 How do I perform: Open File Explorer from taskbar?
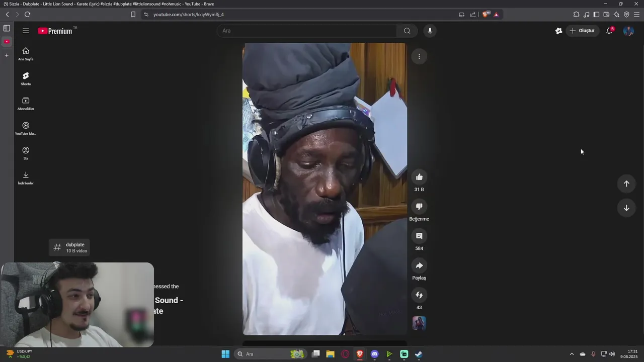(x=330, y=354)
